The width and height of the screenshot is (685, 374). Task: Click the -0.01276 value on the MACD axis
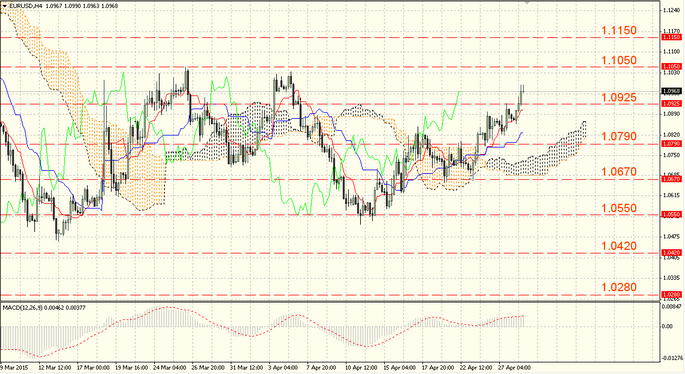tap(673, 358)
